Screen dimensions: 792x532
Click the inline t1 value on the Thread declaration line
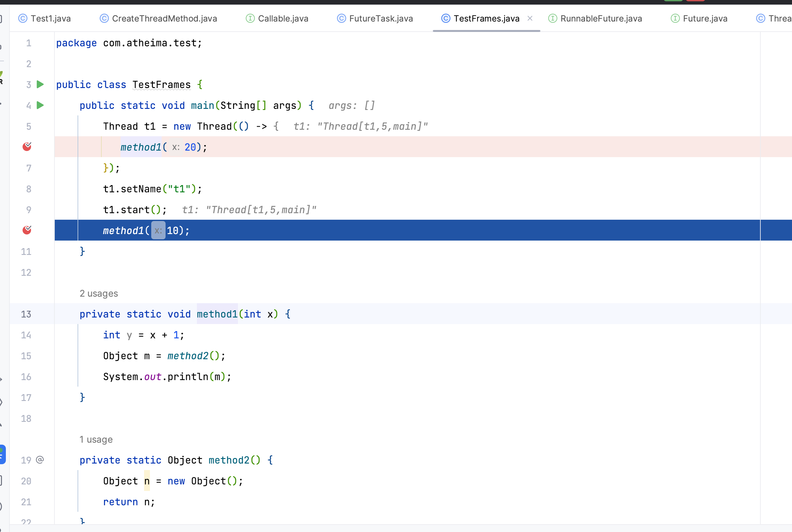(360, 126)
